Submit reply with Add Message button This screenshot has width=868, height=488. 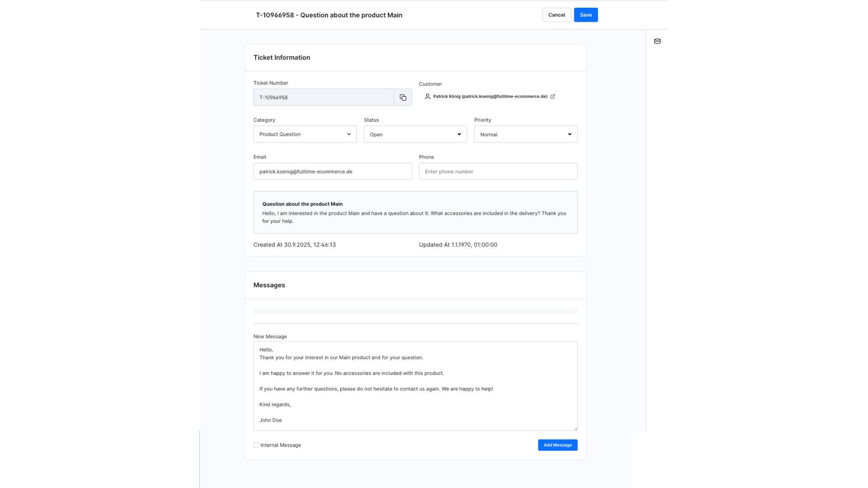(x=557, y=445)
